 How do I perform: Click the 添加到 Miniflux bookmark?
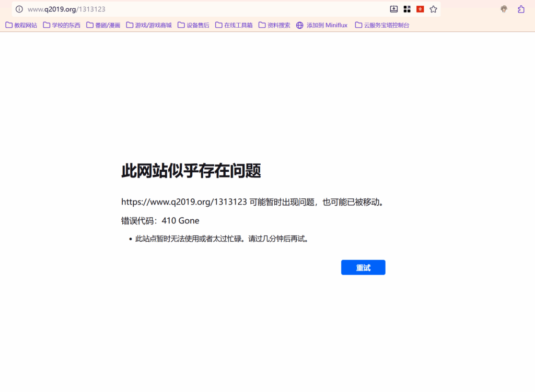pos(327,25)
